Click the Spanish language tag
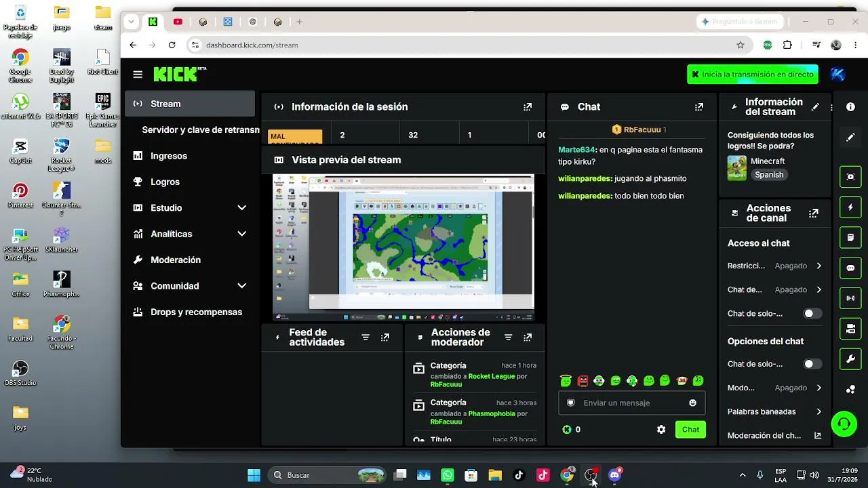The width and height of the screenshot is (868, 488). click(769, 175)
